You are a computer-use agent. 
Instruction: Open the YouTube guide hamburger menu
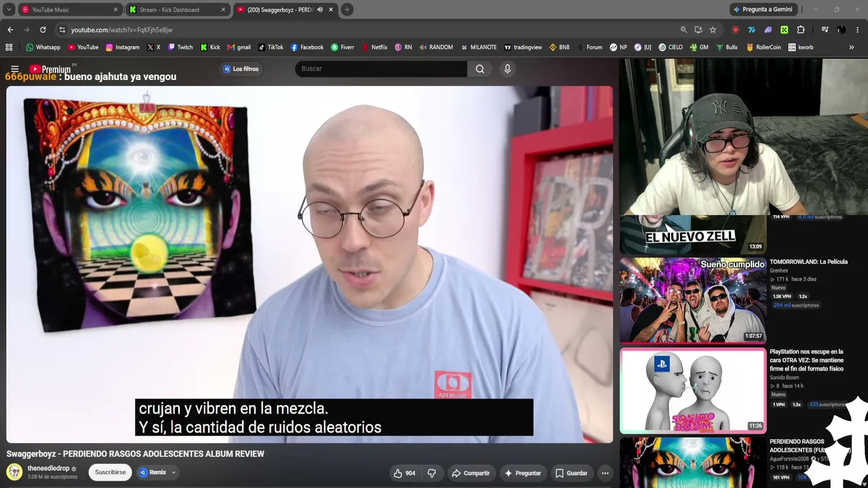[14, 68]
